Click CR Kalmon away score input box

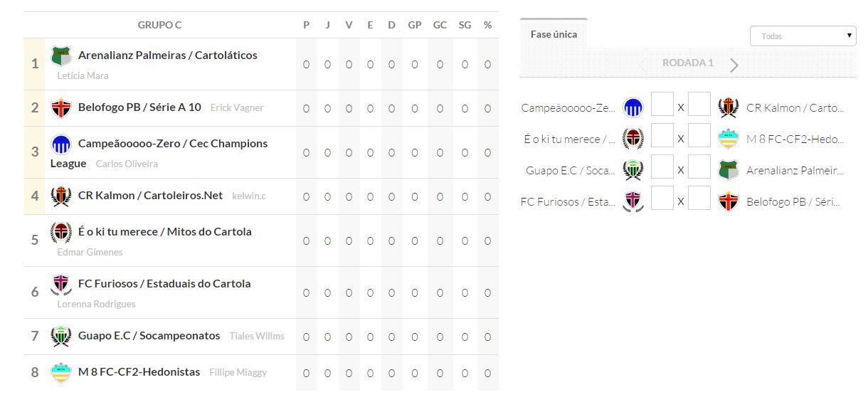coord(699,105)
